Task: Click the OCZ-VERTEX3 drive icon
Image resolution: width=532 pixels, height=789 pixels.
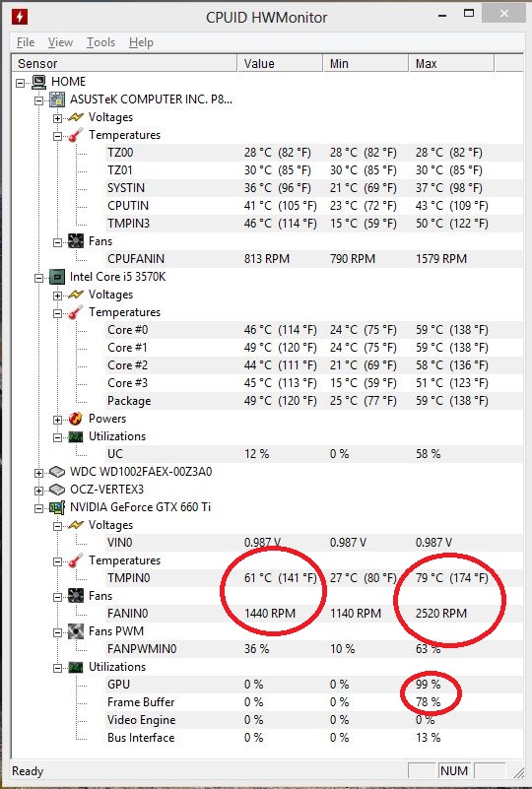Action: [x=57, y=490]
